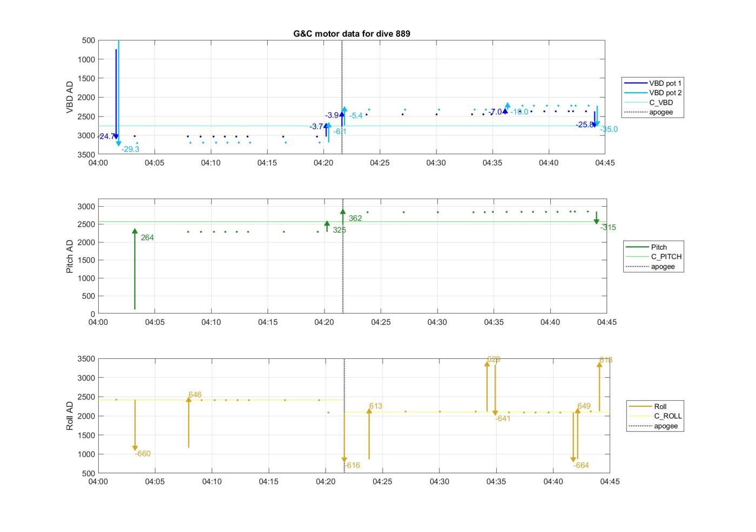
Task: Click the "04:10" tick under the Pitch plot
Action: (x=211, y=322)
